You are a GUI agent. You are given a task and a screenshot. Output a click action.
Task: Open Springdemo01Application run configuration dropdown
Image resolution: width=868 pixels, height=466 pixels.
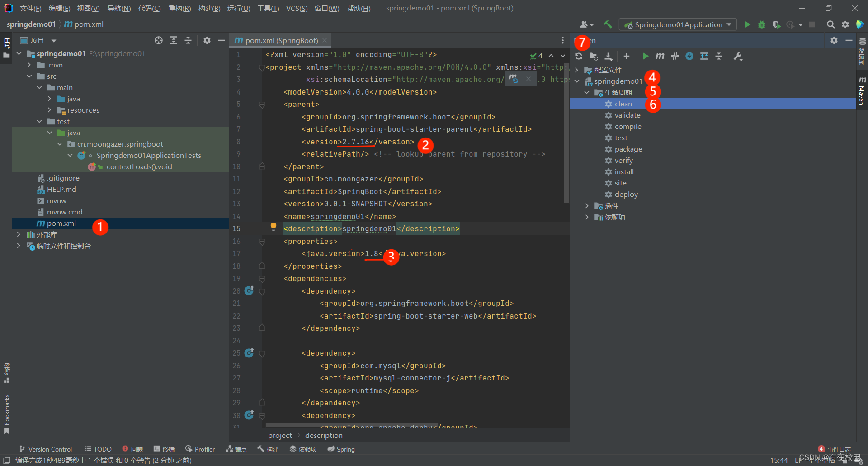click(x=678, y=24)
